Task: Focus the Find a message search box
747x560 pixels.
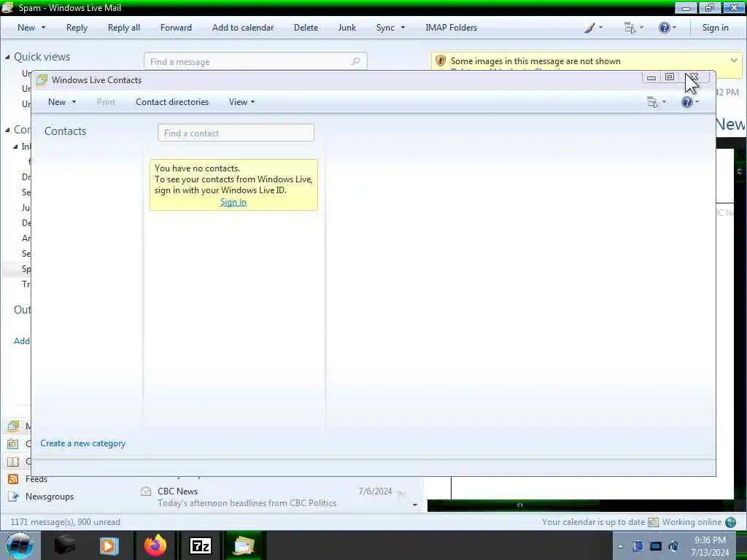Action: pyautogui.click(x=255, y=61)
